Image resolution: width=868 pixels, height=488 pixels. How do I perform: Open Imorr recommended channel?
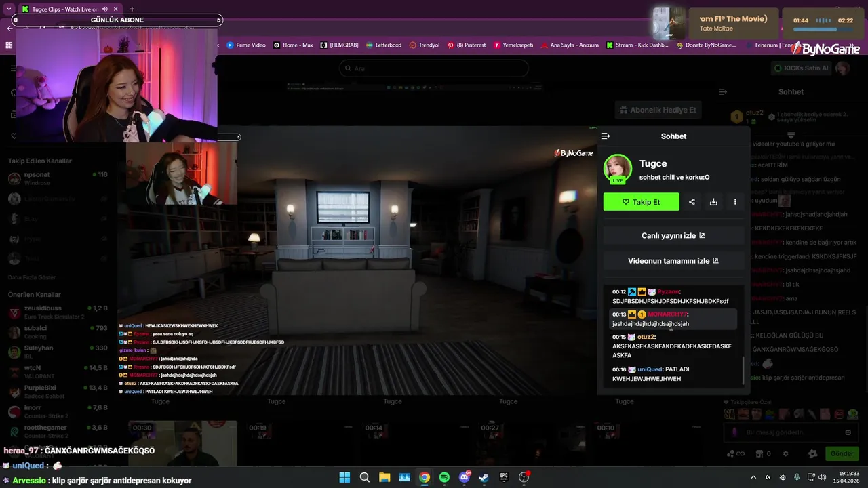pos(58,411)
